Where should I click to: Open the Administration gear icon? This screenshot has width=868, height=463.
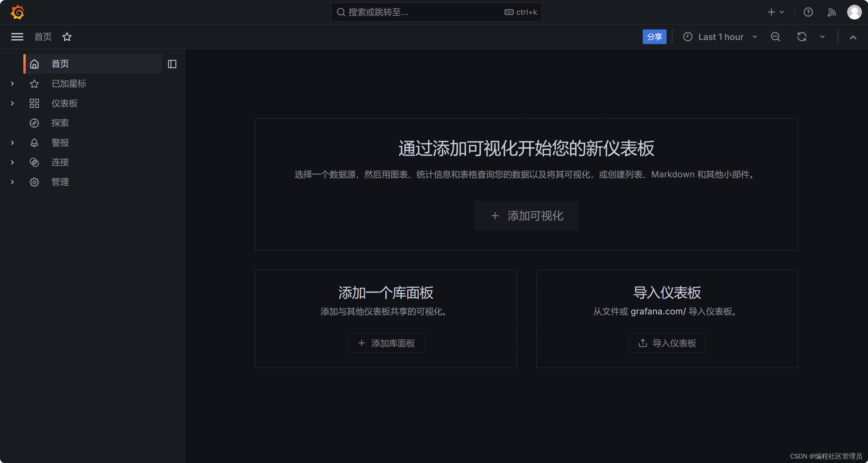[34, 182]
